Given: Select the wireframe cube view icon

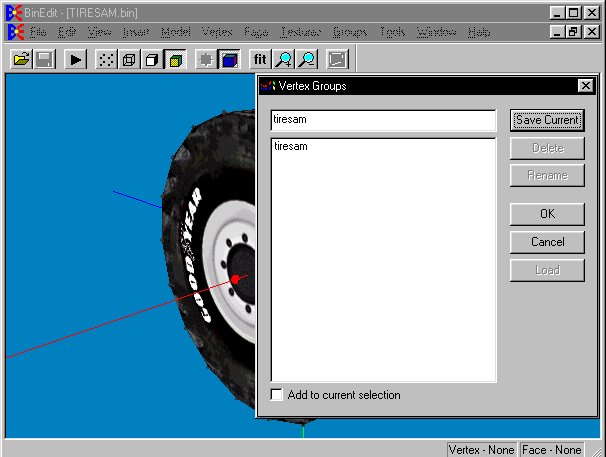Looking at the screenshot, I should click(129, 60).
